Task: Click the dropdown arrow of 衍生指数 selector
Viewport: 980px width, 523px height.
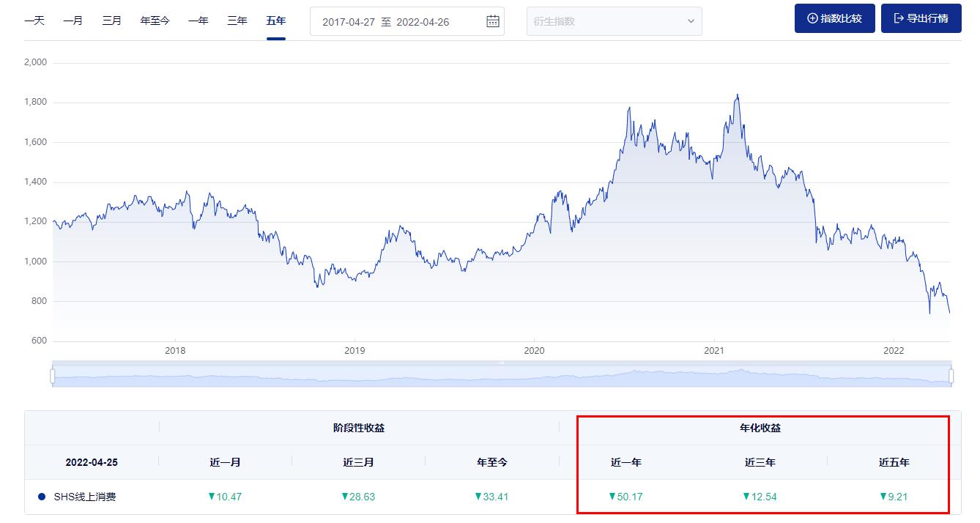Action: [689, 21]
